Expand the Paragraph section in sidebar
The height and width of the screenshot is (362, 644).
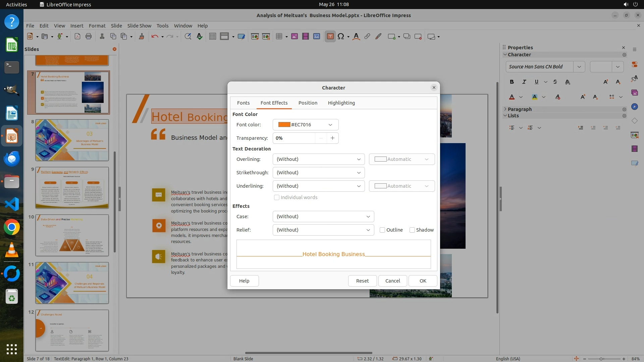coord(520,109)
